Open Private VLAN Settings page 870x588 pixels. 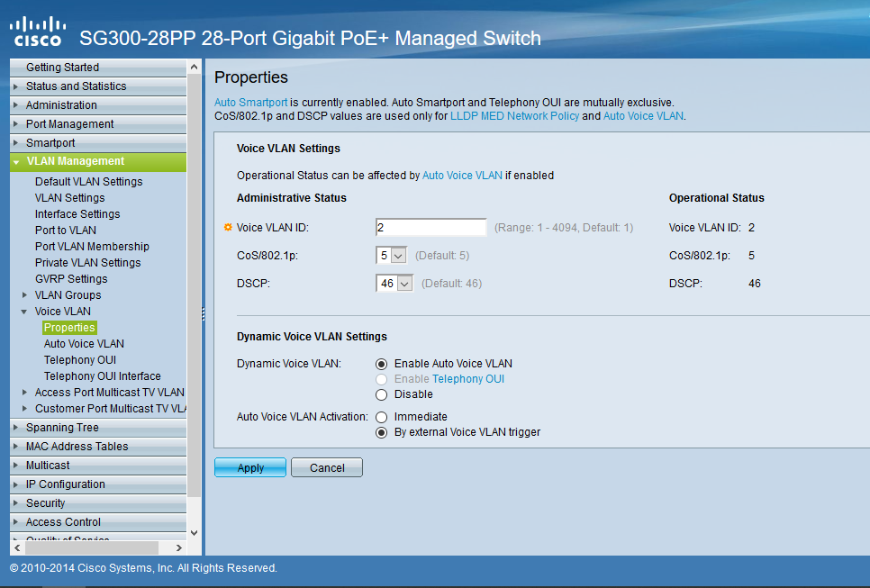pyautogui.click(x=87, y=262)
